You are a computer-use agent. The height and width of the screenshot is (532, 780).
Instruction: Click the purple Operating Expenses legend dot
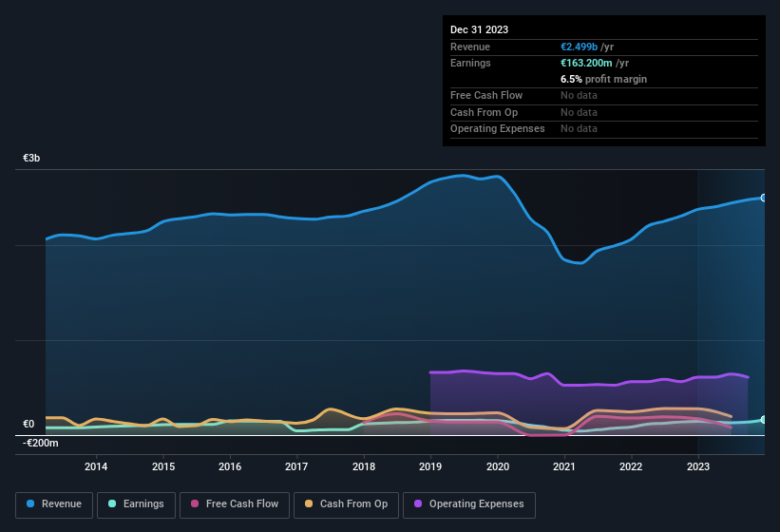[x=419, y=503]
